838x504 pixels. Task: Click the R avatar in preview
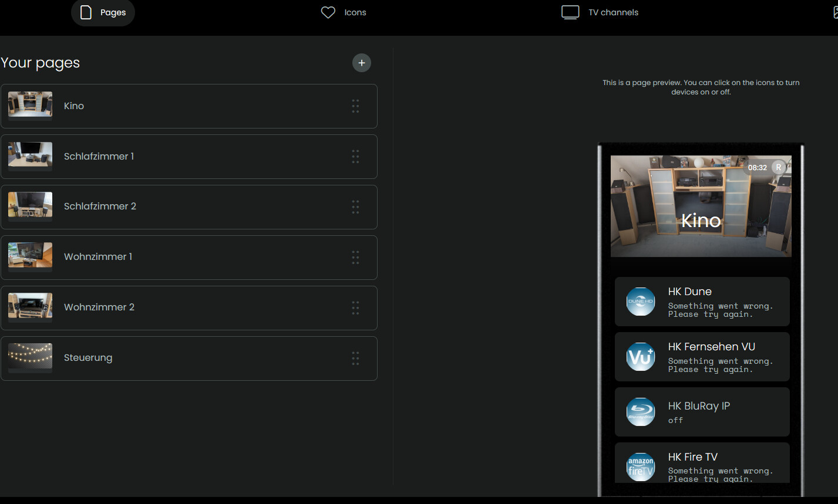pos(779,167)
